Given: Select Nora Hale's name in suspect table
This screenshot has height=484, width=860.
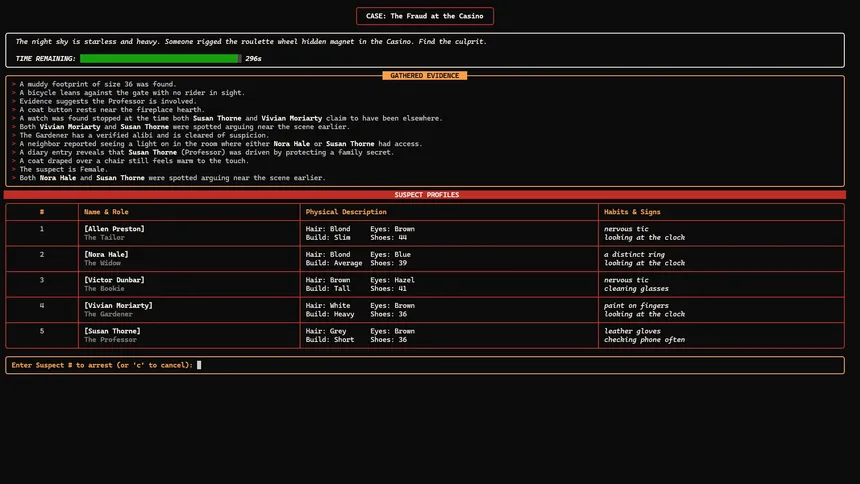Looking at the screenshot, I should (106, 254).
